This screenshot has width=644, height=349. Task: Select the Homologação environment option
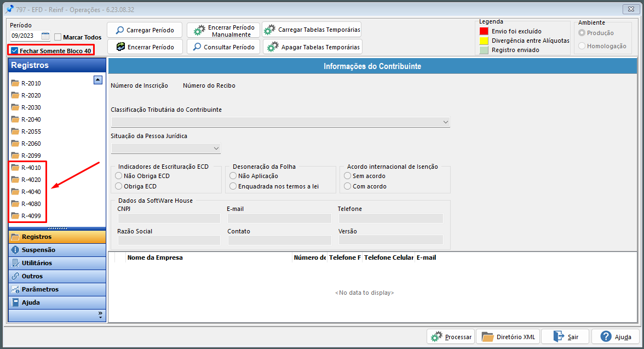click(582, 46)
